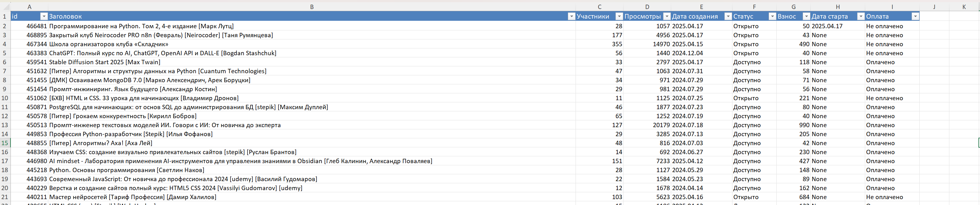
Task: Select column F header
Action: pos(754,7)
